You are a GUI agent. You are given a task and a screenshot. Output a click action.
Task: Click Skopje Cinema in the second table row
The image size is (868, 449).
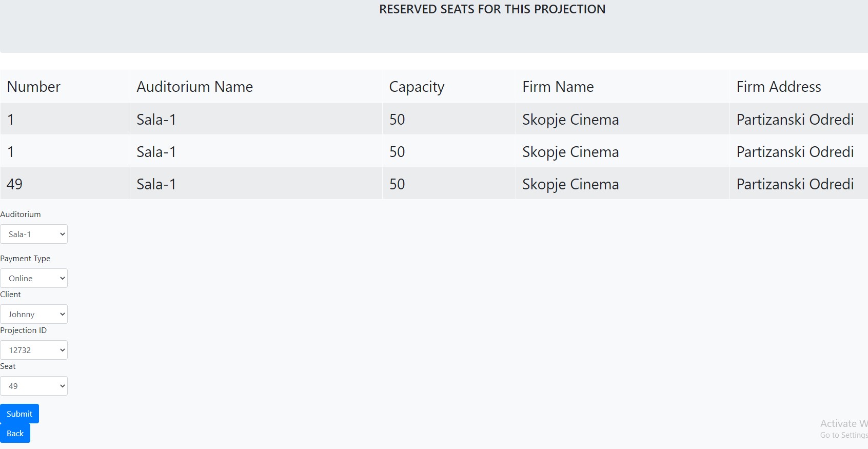coord(570,152)
